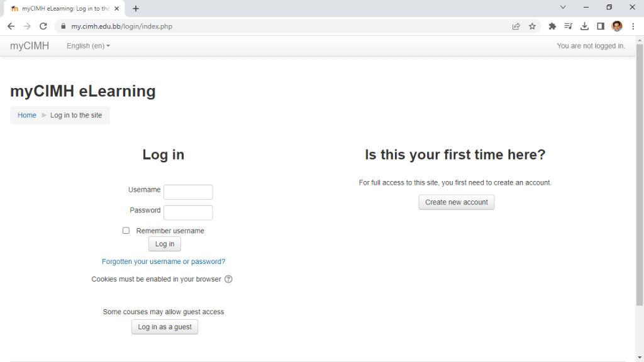Restore down the browser window
This screenshot has width=644, height=362.
(609, 7)
